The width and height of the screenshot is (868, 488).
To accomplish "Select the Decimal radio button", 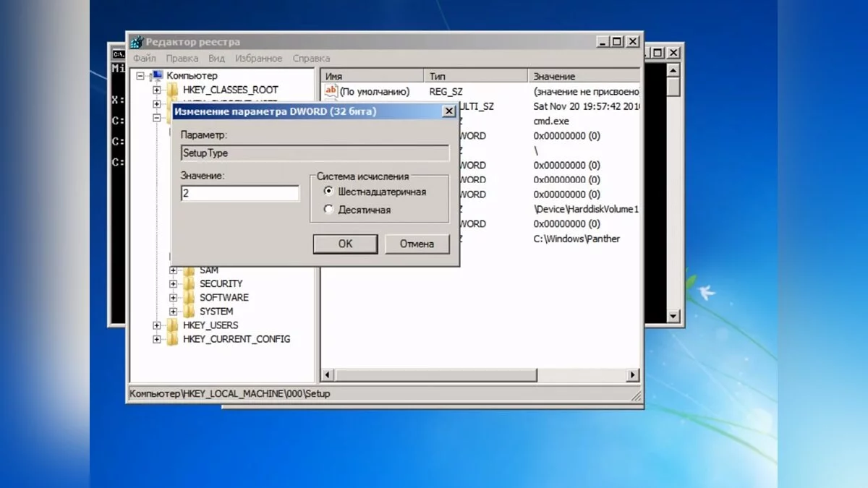I will pos(329,210).
